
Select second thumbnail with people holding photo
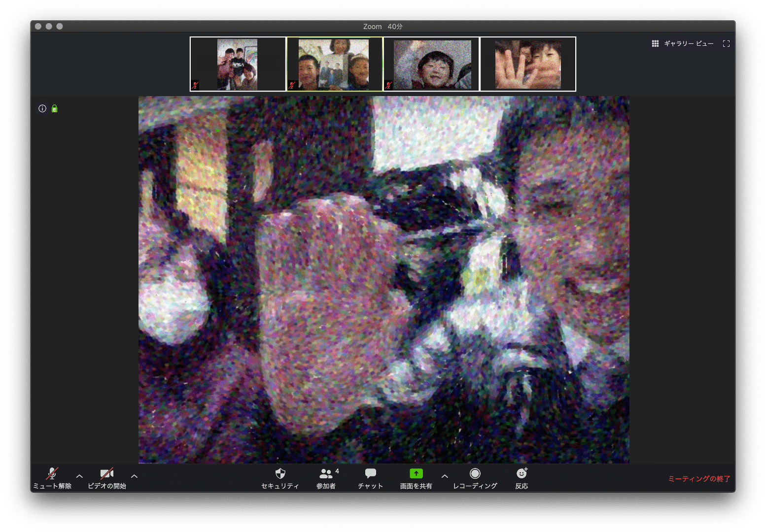tap(334, 64)
